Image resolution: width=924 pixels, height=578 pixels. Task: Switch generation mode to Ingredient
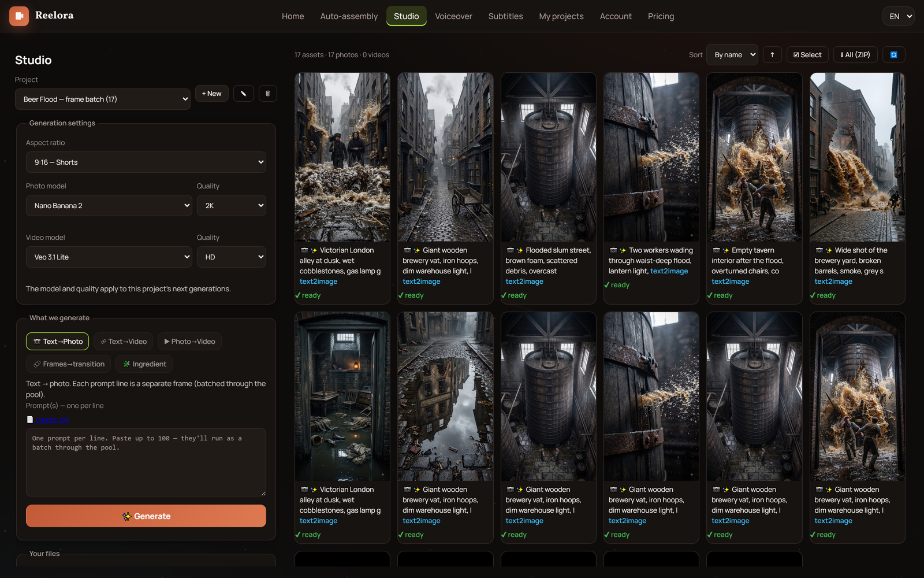click(144, 364)
